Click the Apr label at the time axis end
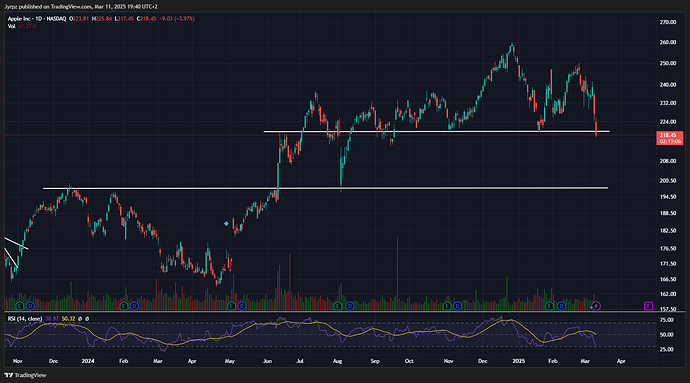 pos(621,361)
